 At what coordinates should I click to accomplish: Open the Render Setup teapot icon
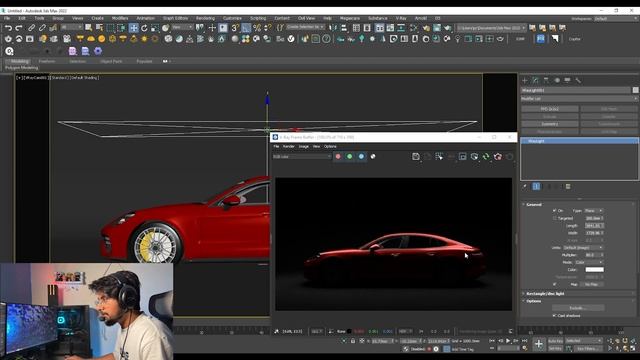pyautogui.click(x=426, y=28)
